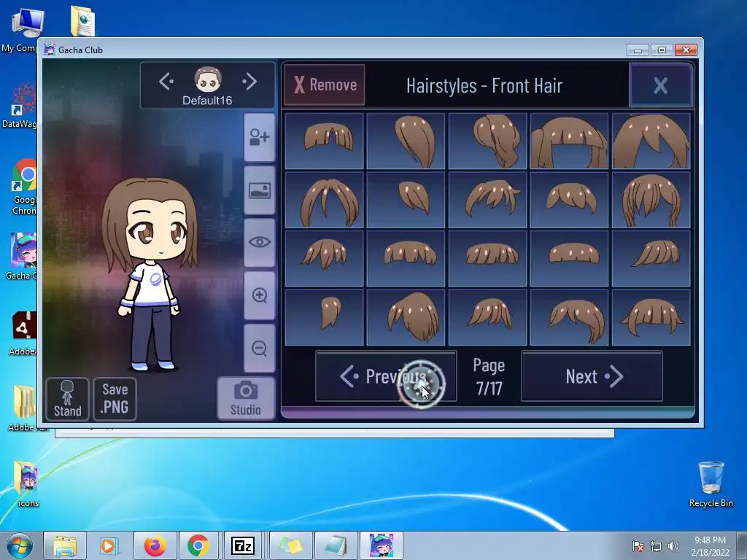The image size is (747, 560).
Task: Select fourth-row fifth flared fringe hair
Action: 651,318
